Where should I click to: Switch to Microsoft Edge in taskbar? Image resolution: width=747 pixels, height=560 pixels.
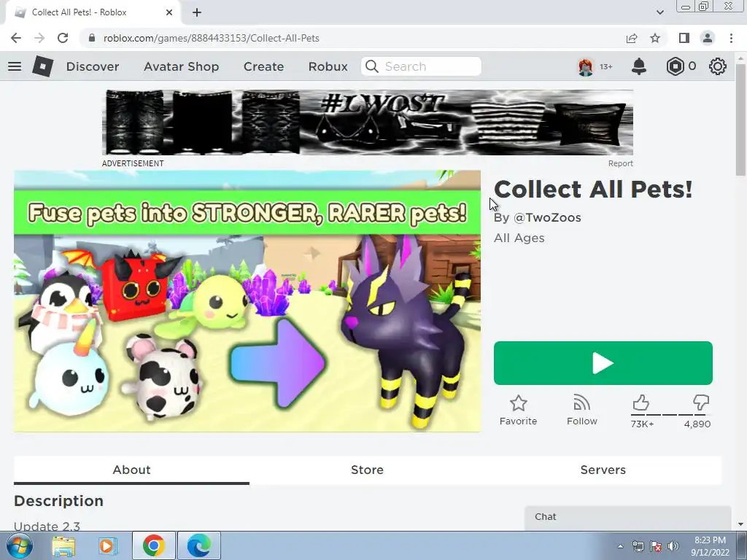click(198, 545)
